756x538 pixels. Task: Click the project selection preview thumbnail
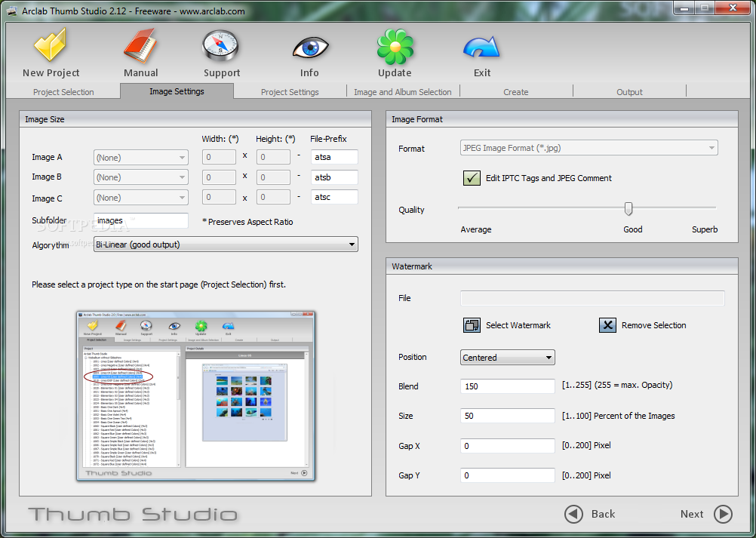click(x=195, y=396)
